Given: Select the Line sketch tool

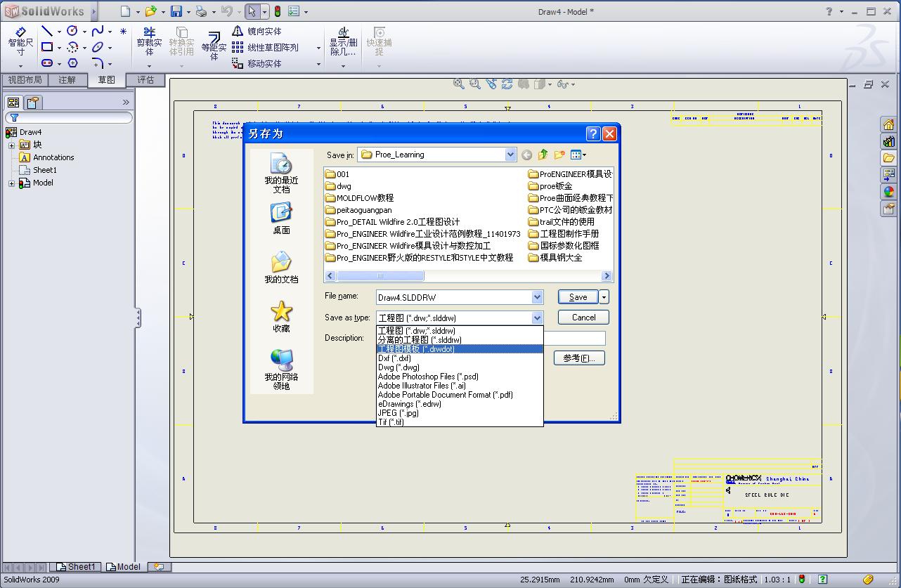Looking at the screenshot, I should (x=47, y=31).
